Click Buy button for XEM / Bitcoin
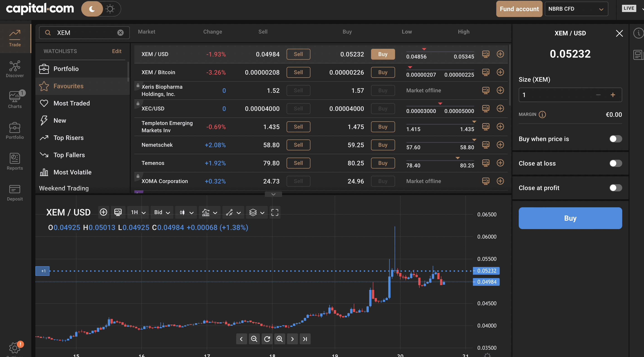 [383, 72]
